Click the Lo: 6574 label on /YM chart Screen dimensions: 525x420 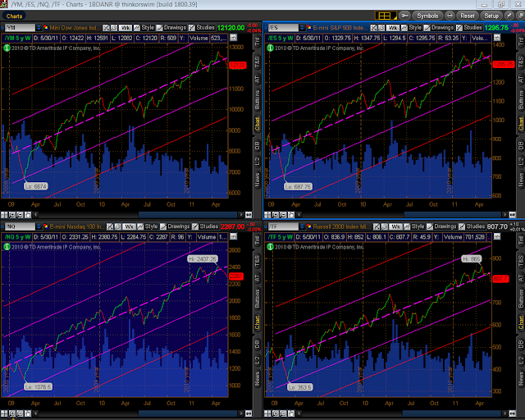pyautogui.click(x=36, y=186)
